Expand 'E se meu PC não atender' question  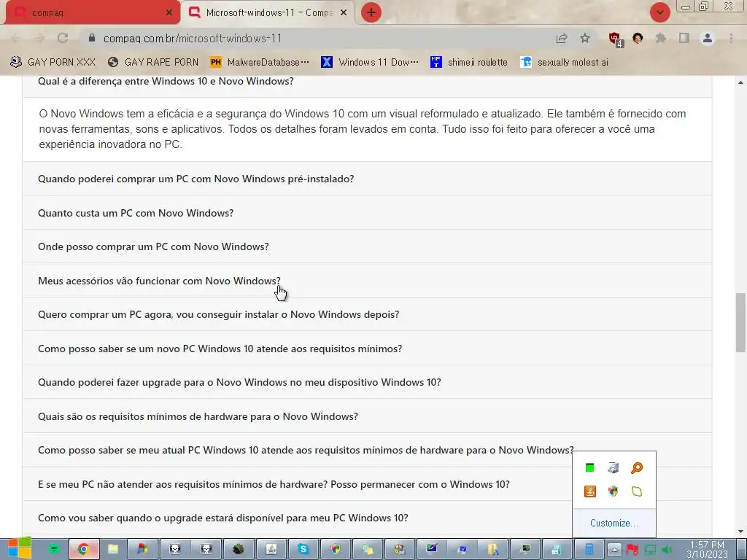[x=368, y=484]
